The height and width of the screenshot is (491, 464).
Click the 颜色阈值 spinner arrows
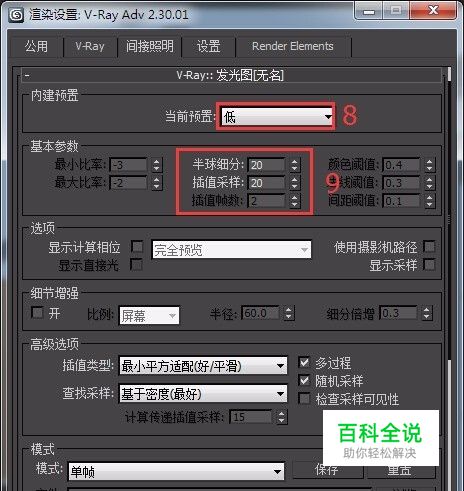[x=430, y=165]
